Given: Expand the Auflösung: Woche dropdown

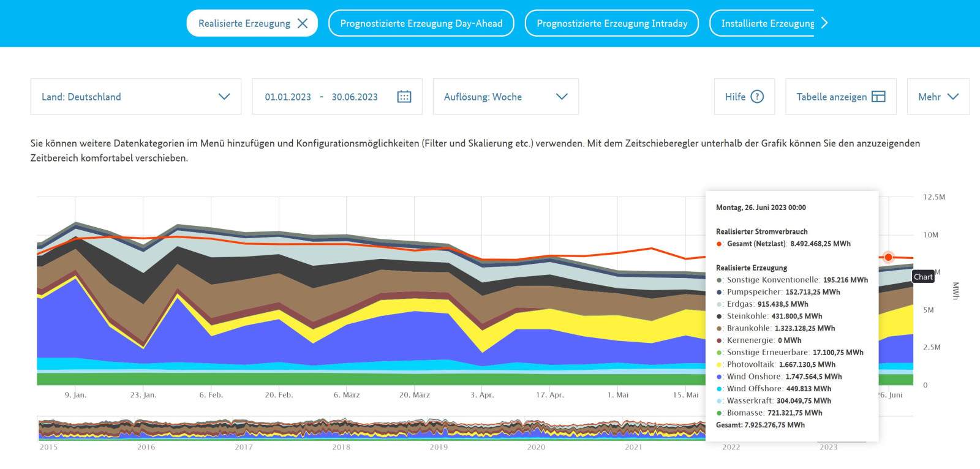Looking at the screenshot, I should pos(505,97).
